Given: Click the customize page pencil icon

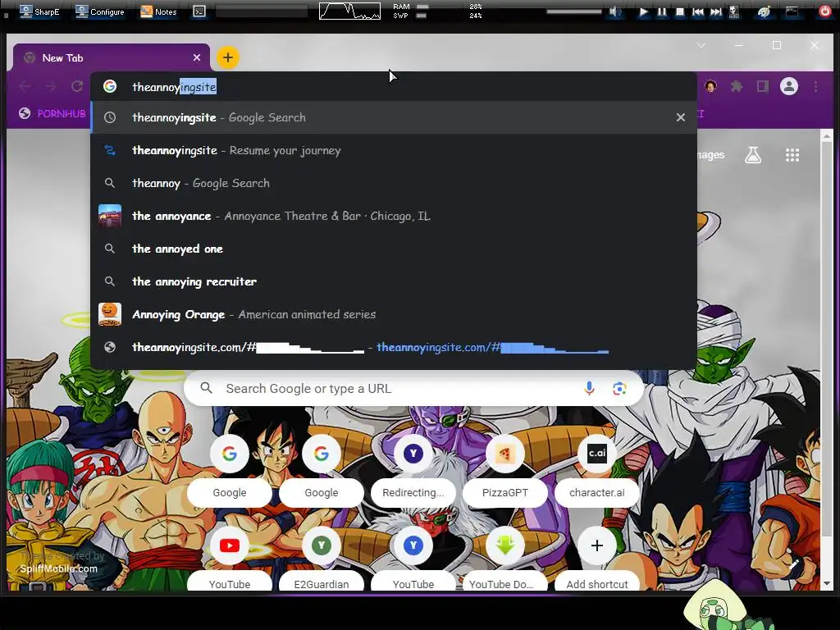Looking at the screenshot, I should (x=794, y=564).
